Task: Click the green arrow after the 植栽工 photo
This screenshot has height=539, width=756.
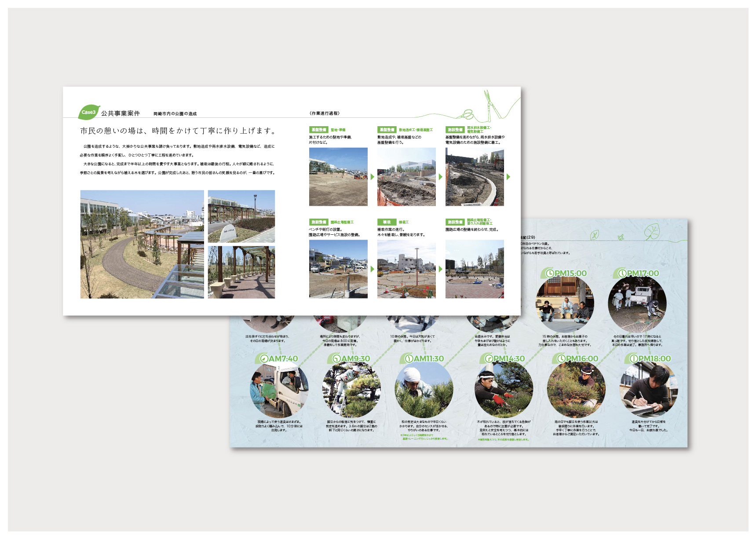Action: click(441, 269)
